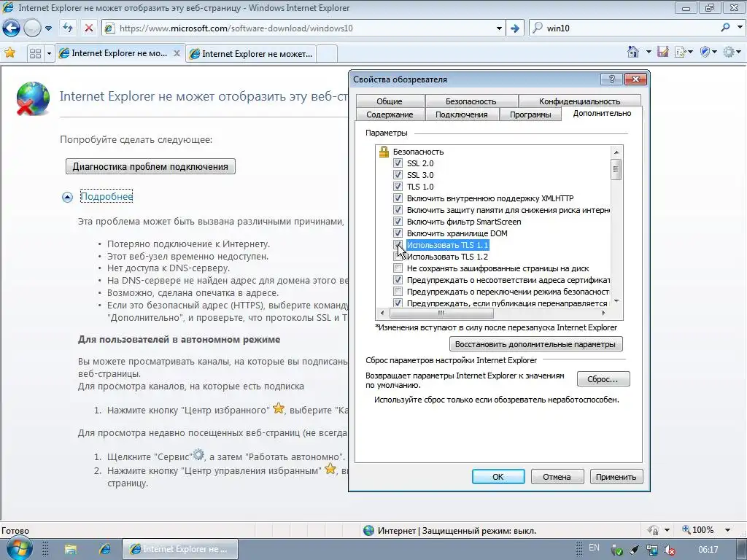Screen dimensions: 747x560
Task: Uncheck the SSL 3.0 checkbox
Action: click(x=398, y=175)
